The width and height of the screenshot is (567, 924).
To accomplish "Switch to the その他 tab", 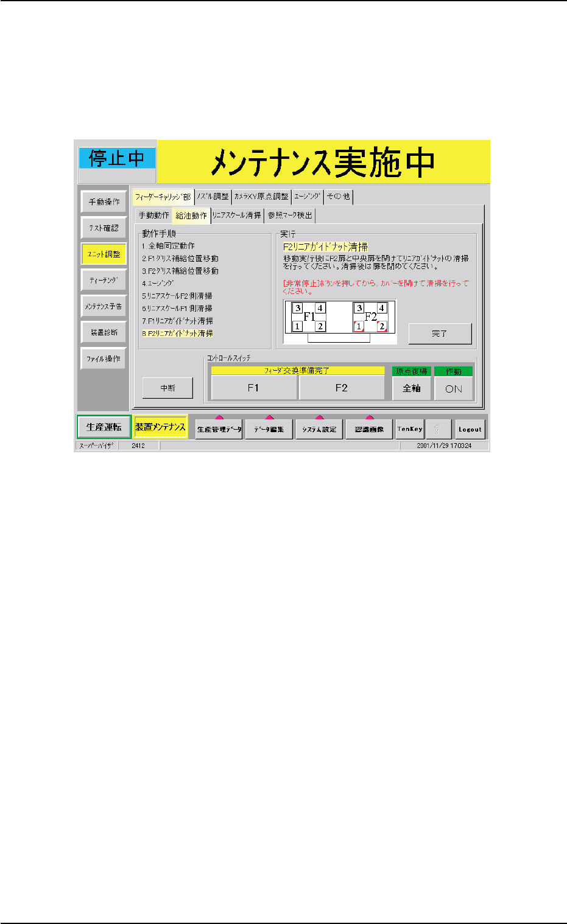I will pos(338,197).
